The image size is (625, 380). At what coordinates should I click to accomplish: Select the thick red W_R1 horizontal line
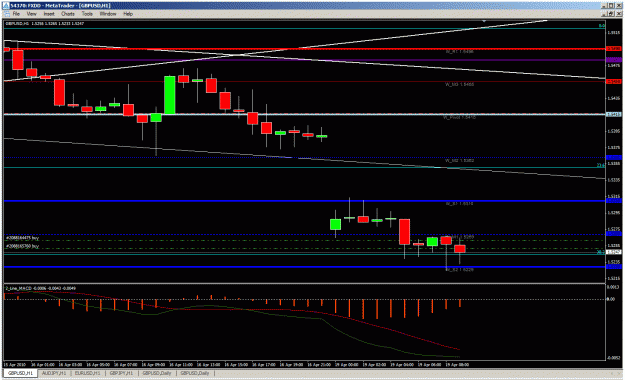coord(305,49)
